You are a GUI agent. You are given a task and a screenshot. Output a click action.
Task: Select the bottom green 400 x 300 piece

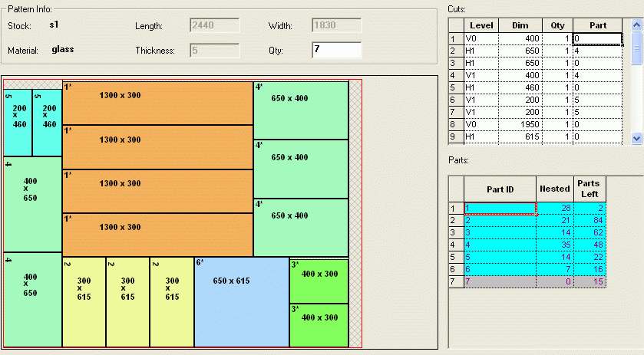(x=319, y=325)
